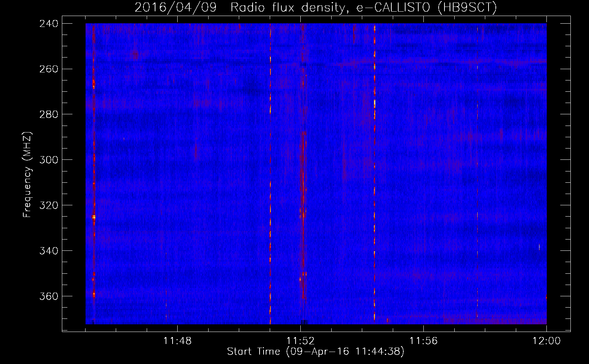Image resolution: width=589 pixels, height=364 pixels.
Task: Click the "Start Time (09-Apr-16 11:44:38)" label
Action: click(316, 352)
